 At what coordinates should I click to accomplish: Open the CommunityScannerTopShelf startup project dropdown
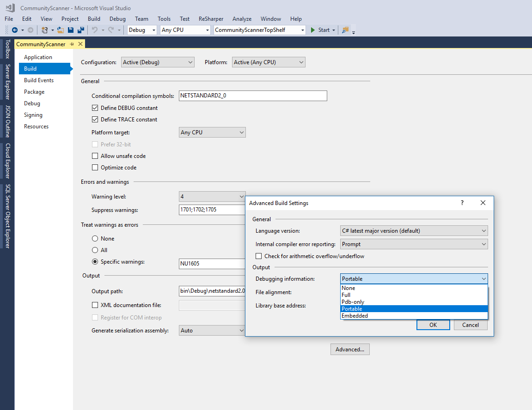point(260,30)
